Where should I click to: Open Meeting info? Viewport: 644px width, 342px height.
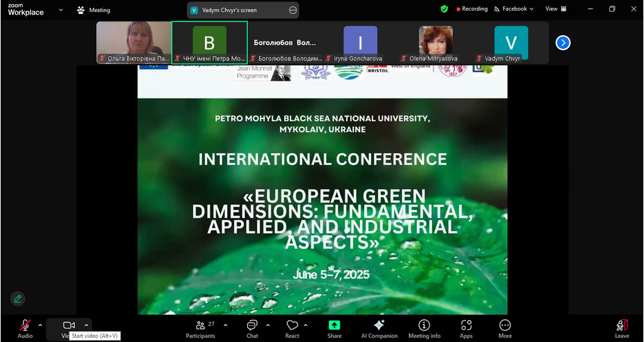tap(424, 330)
